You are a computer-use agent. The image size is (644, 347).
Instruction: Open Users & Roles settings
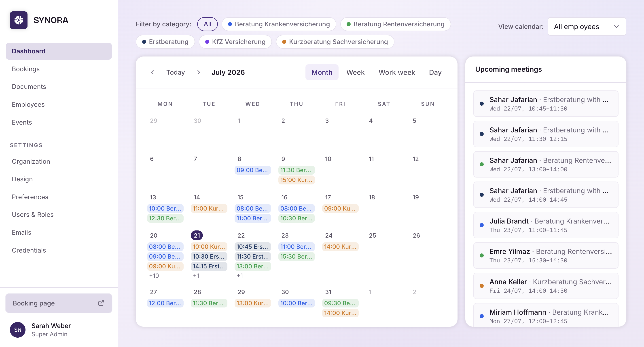click(x=59, y=214)
